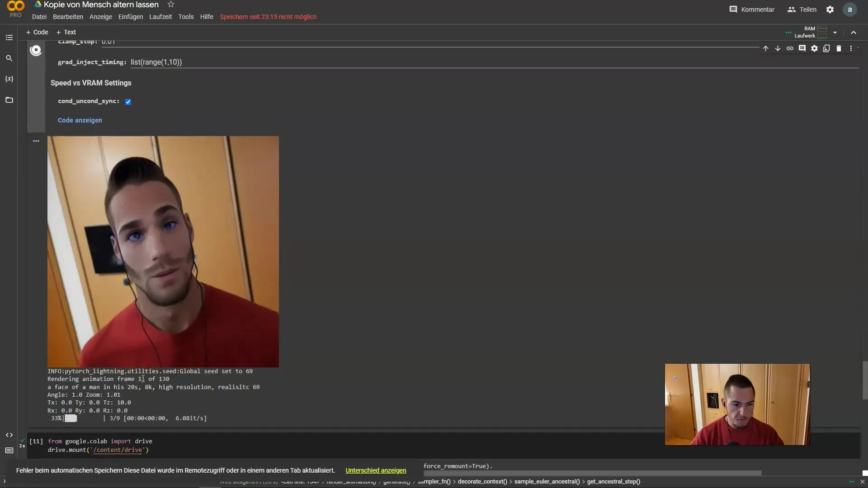Open the user account avatar
The height and width of the screenshot is (488, 868).
(850, 9)
